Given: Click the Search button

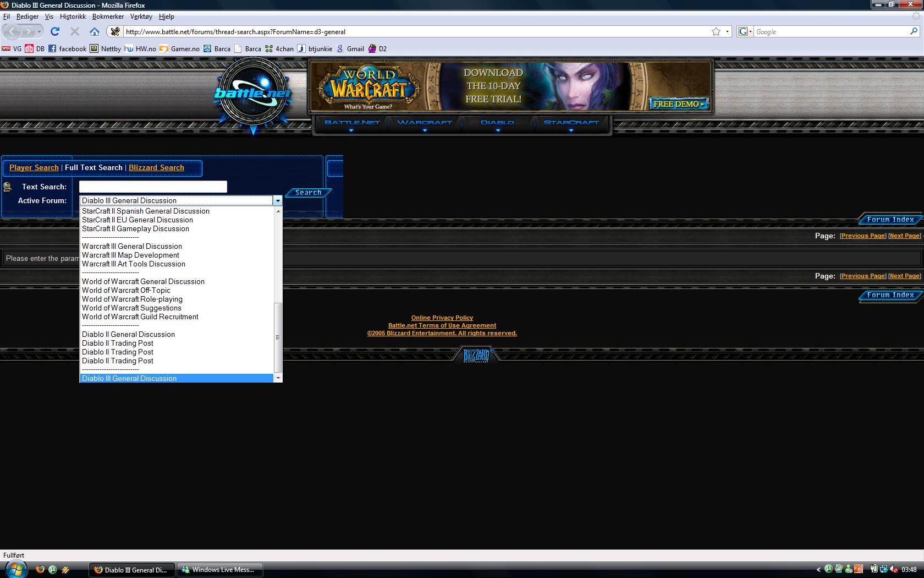Looking at the screenshot, I should (308, 193).
